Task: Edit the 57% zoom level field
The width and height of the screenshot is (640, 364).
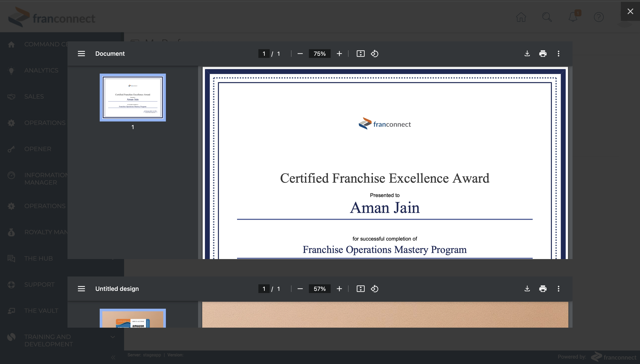Action: coord(320,289)
